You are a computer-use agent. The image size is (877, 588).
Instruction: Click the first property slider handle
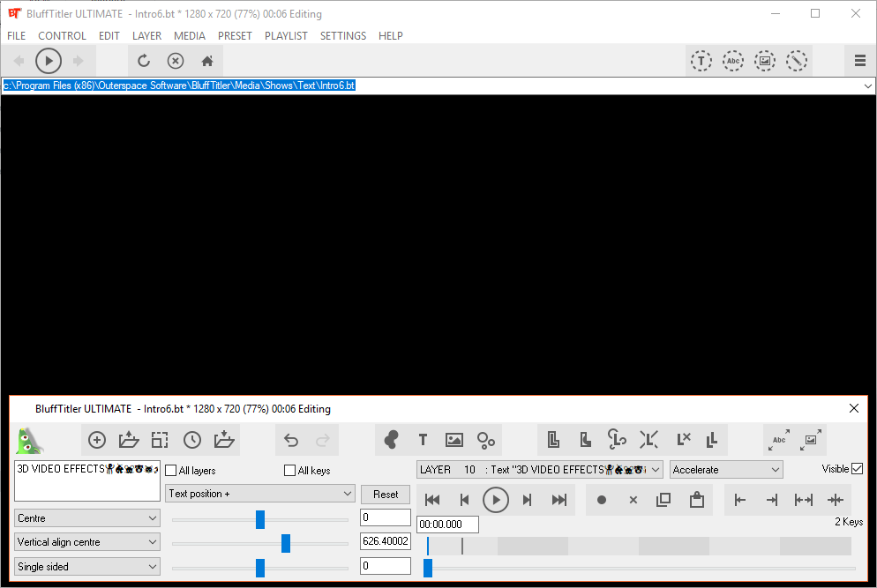click(x=260, y=519)
